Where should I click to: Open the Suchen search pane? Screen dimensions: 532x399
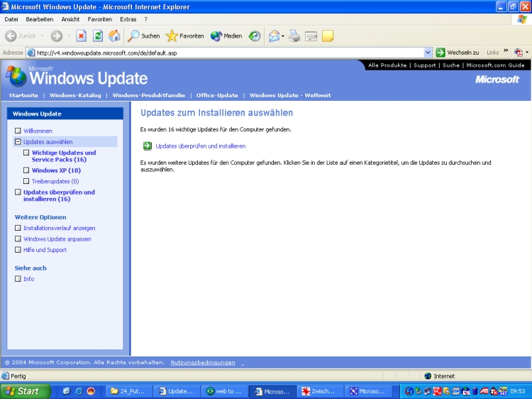point(143,36)
